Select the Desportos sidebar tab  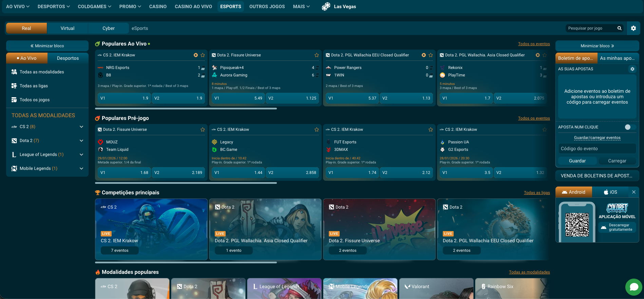pos(68,58)
